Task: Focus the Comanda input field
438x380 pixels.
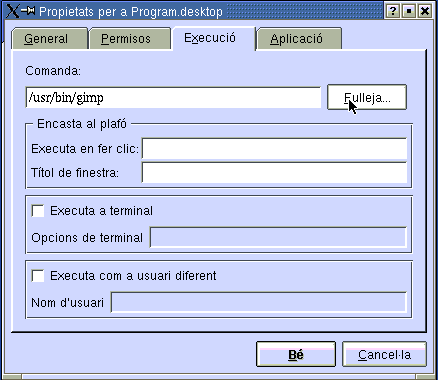Action: click(173, 98)
